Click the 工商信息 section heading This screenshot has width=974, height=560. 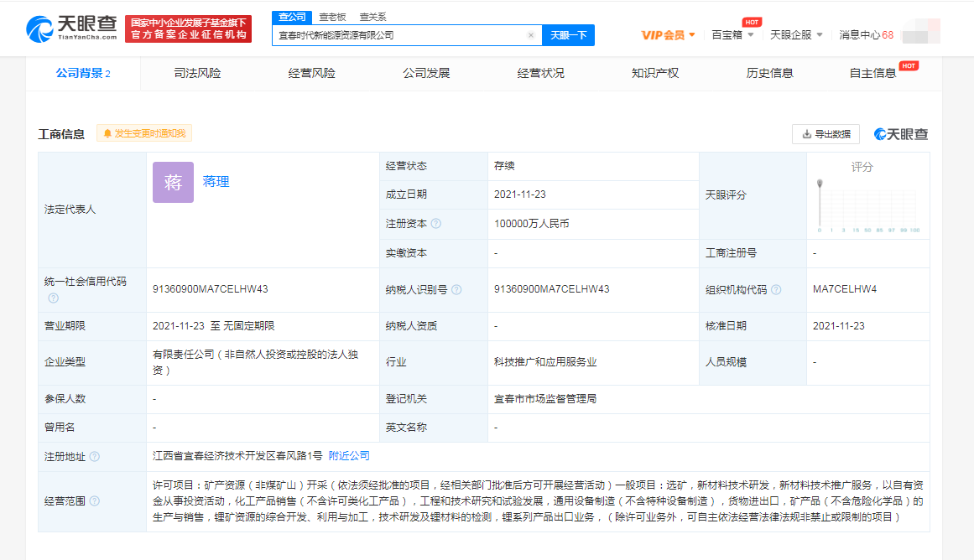coord(61,134)
